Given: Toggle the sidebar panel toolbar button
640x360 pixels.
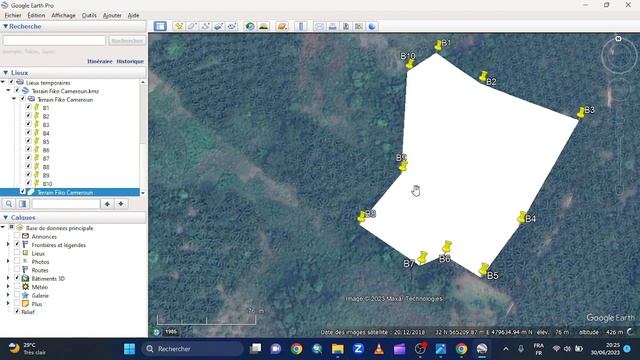Looking at the screenshot, I should point(160,26).
